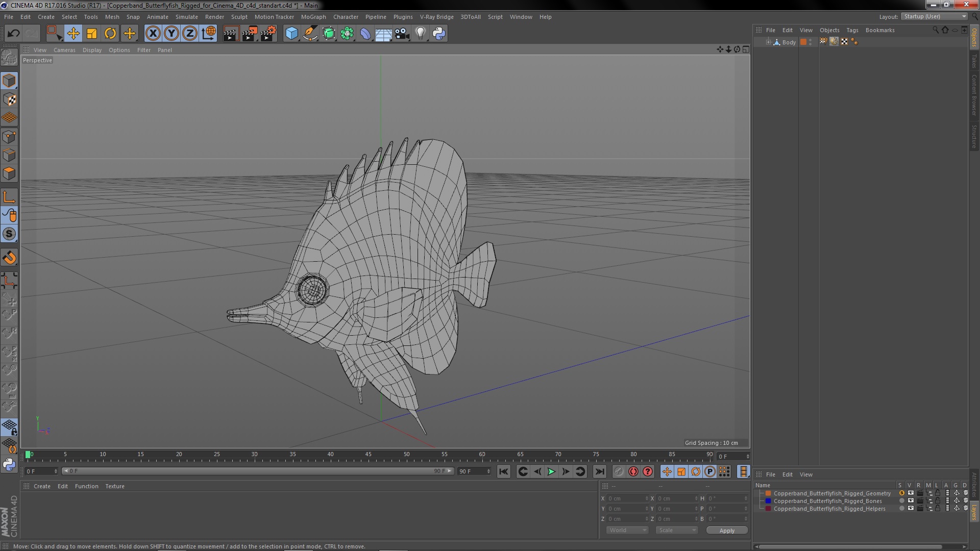Select the Move tool in top toolbar
The width and height of the screenshot is (980, 551).
pos(73,34)
